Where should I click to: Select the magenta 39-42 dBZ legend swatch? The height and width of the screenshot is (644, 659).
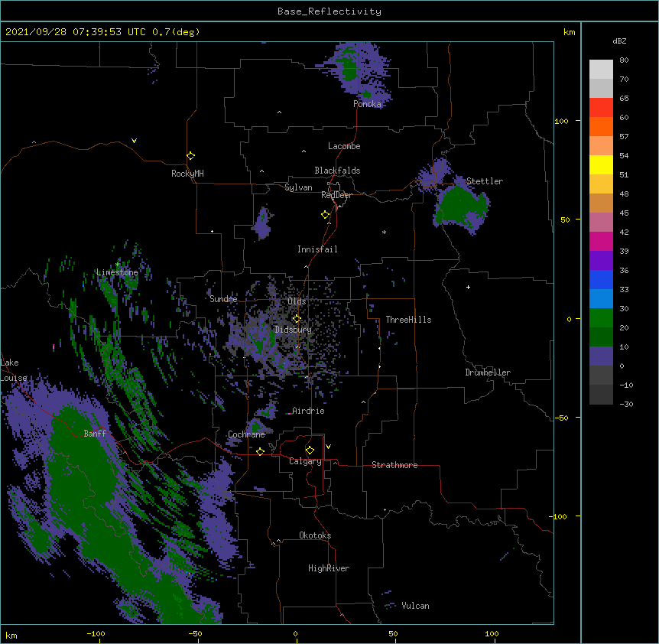click(601, 241)
